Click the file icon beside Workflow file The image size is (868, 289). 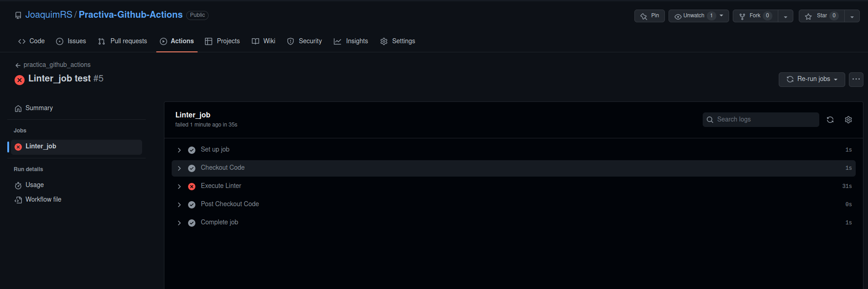tap(18, 200)
